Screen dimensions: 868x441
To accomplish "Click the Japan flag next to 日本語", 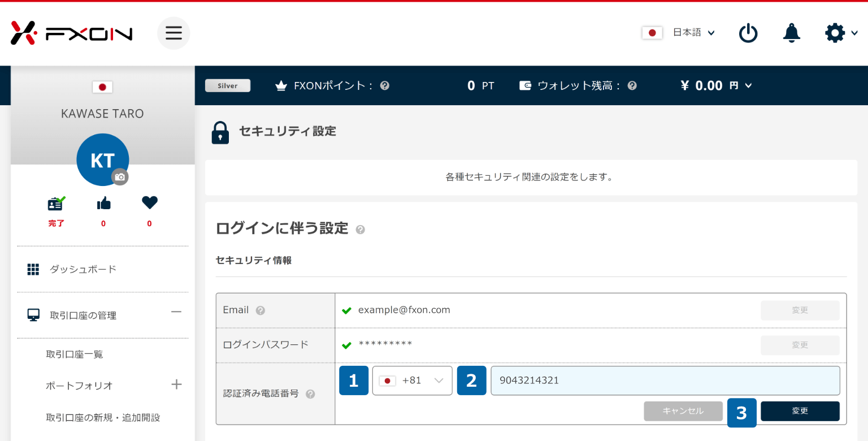I will [x=652, y=33].
